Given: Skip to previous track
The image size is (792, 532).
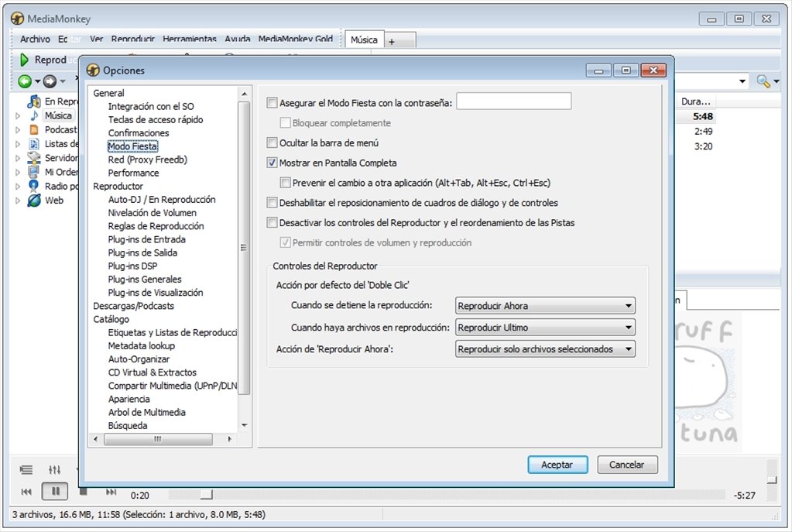Looking at the screenshot, I should click(x=26, y=492).
